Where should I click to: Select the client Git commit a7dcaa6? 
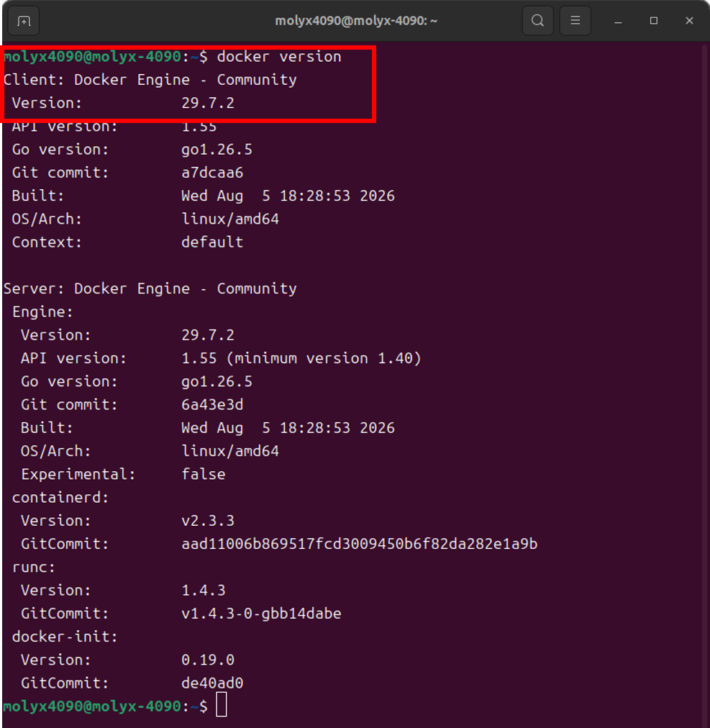pos(212,173)
